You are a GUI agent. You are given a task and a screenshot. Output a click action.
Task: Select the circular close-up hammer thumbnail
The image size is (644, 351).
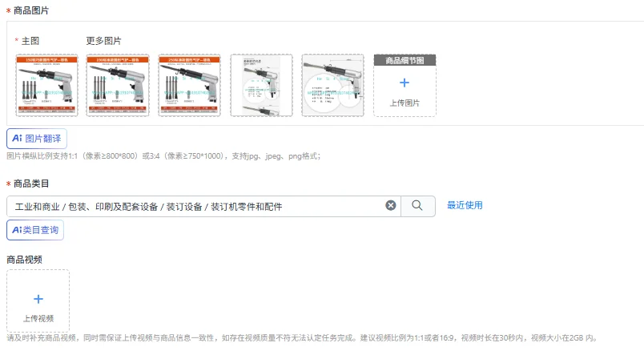click(332, 86)
